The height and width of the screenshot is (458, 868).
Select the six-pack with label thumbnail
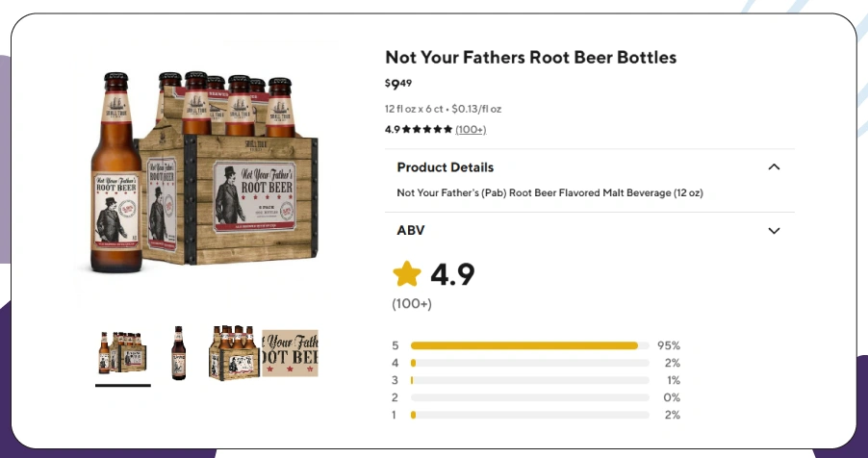pyautogui.click(x=263, y=353)
